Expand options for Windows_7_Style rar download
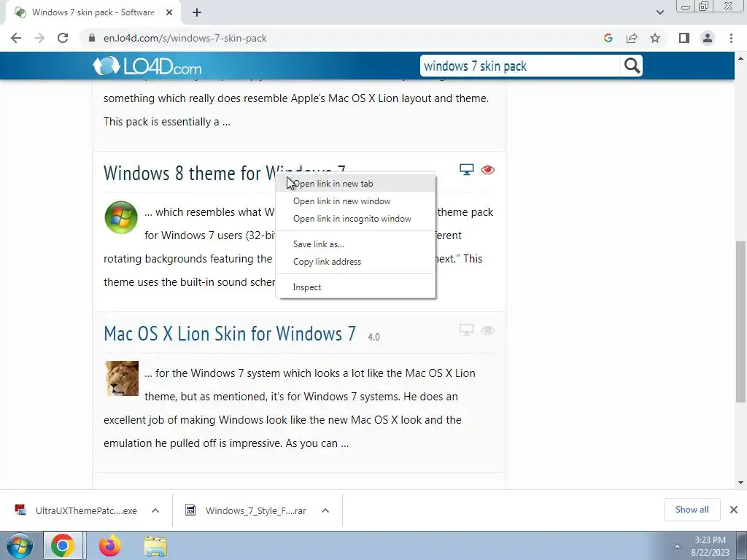Screen dimensions: 747x560 [325, 510]
